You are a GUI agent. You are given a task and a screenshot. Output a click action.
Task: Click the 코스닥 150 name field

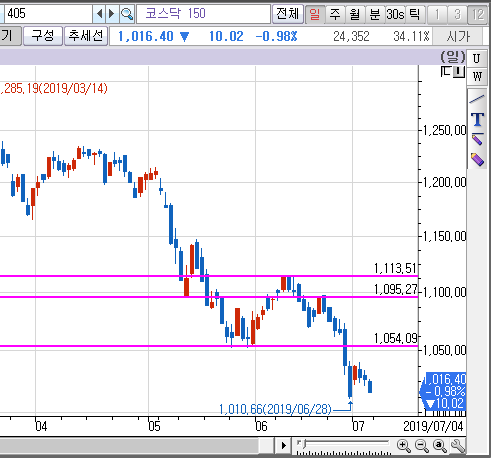pos(203,14)
